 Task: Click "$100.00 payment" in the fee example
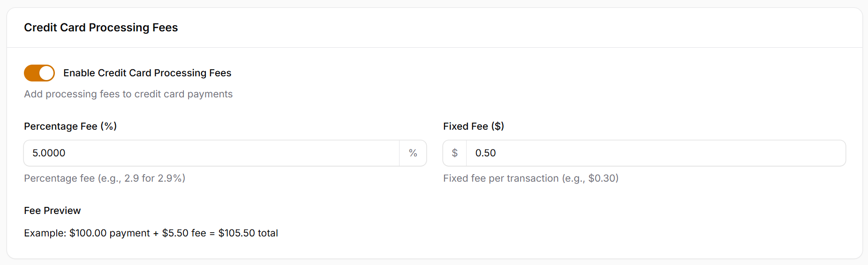(109, 233)
